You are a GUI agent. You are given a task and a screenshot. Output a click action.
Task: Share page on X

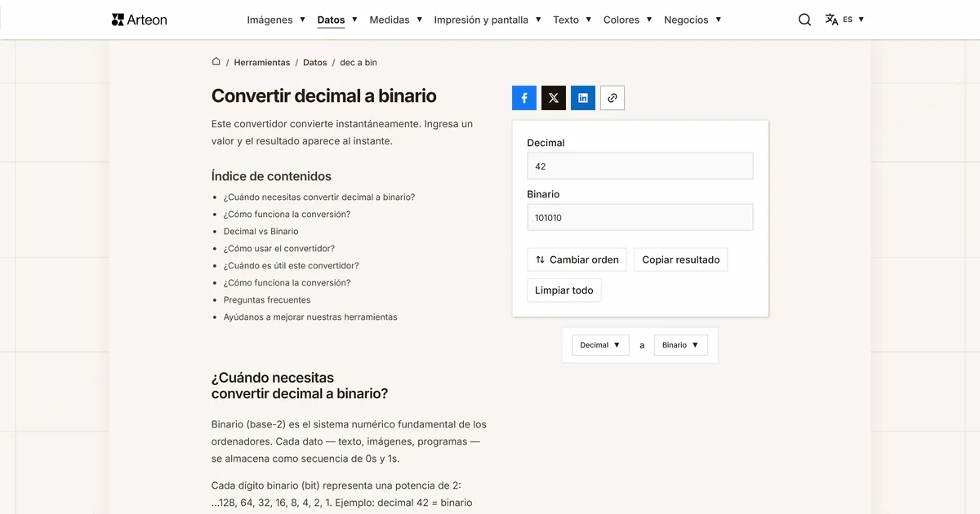pos(554,98)
